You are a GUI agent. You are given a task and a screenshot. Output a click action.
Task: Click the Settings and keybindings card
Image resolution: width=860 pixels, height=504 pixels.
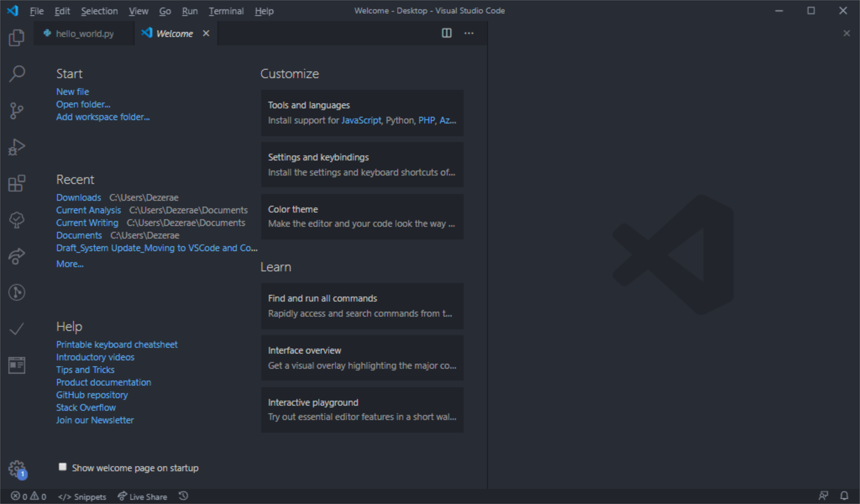362,165
